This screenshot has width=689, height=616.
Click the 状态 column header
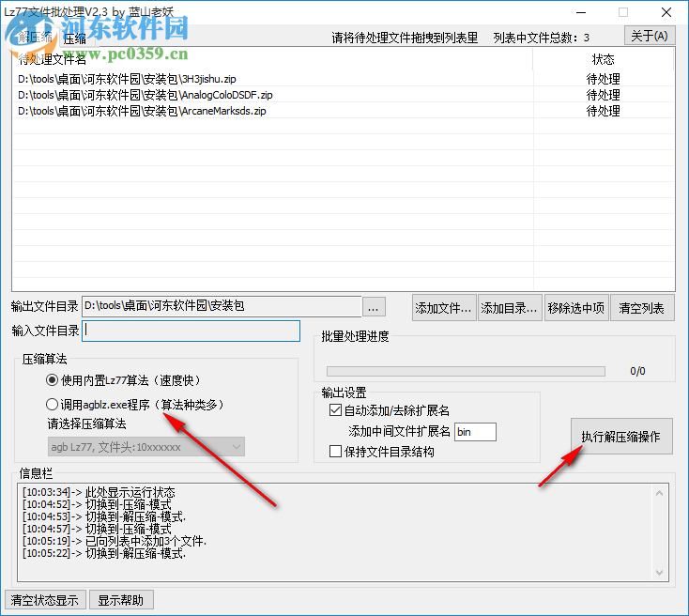pyautogui.click(x=603, y=59)
